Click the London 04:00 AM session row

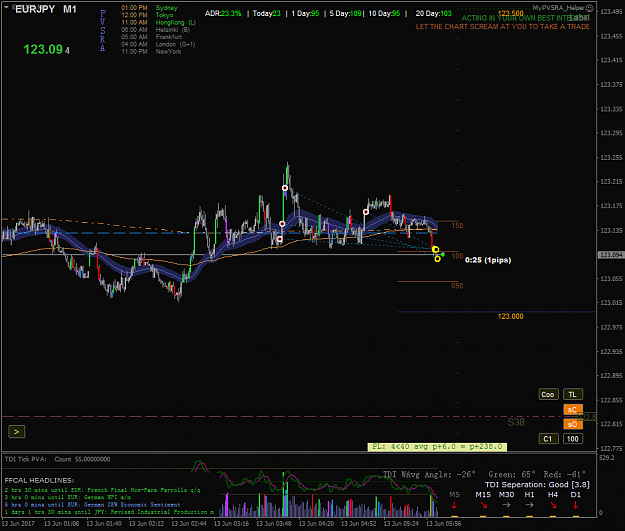tap(158, 44)
